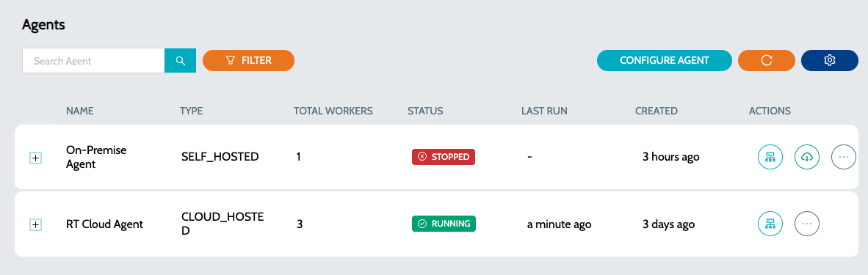Sort by the NAME column header
Screen dimensions: 868x275
pos(80,111)
